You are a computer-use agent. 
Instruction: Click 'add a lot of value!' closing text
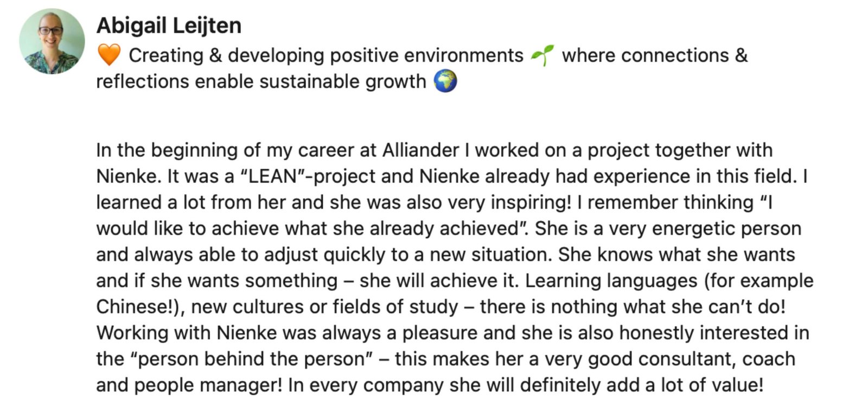685,385
